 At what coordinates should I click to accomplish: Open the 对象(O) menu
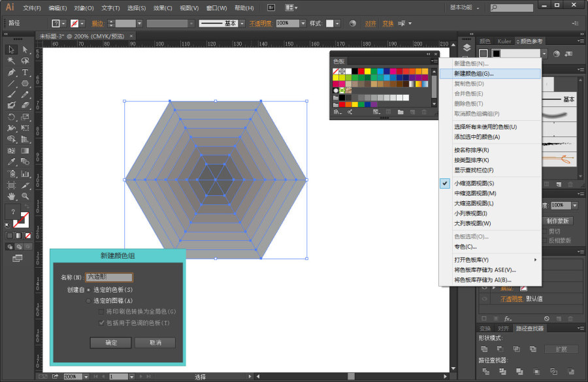coord(84,8)
